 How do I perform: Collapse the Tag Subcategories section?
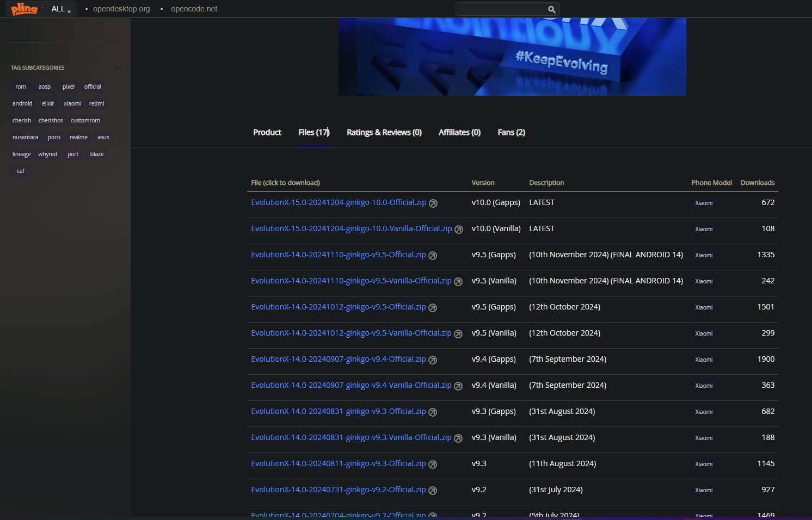tap(119, 67)
